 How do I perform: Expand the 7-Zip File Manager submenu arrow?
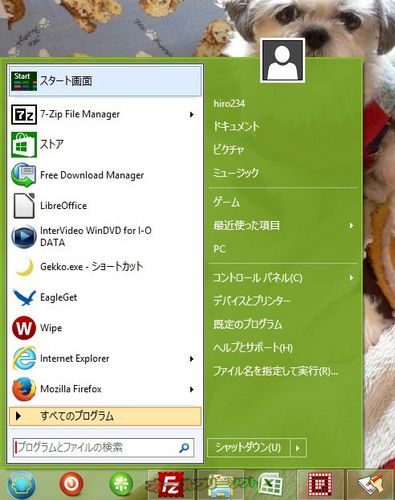point(192,115)
